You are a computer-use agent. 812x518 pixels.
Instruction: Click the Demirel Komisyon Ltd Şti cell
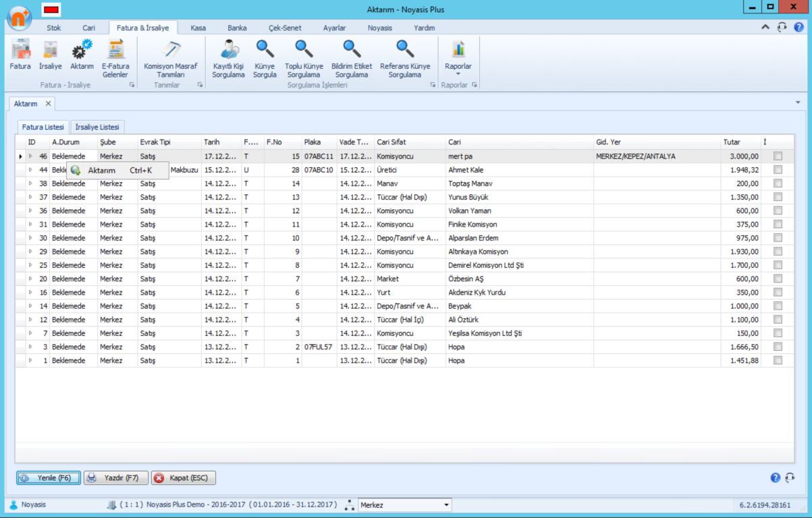[x=519, y=265]
